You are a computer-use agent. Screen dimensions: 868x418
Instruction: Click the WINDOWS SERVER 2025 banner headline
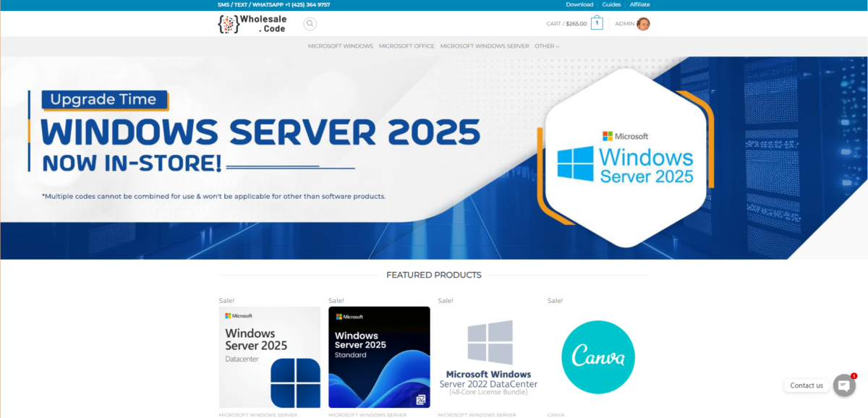pos(260,132)
